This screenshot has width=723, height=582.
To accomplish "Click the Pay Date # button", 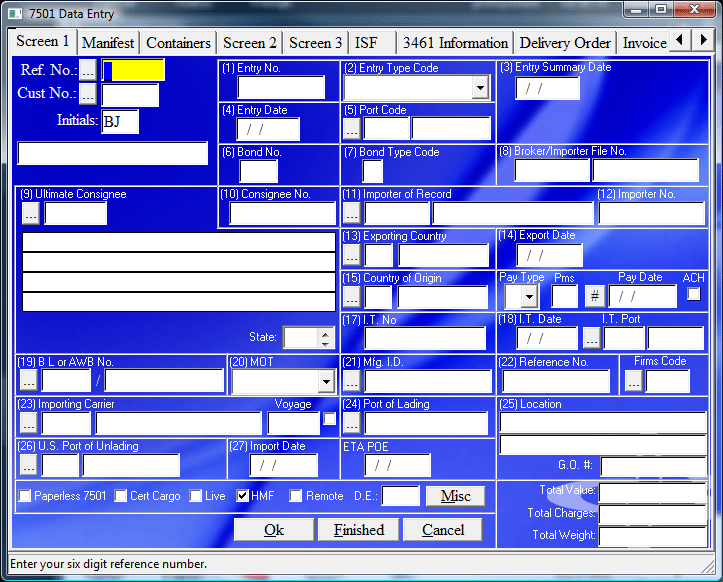I will tap(595, 296).
